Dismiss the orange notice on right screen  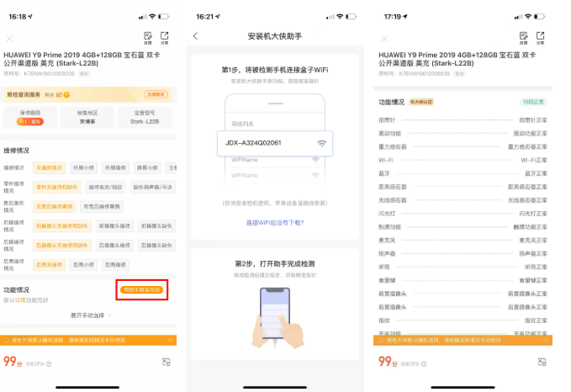546,340
